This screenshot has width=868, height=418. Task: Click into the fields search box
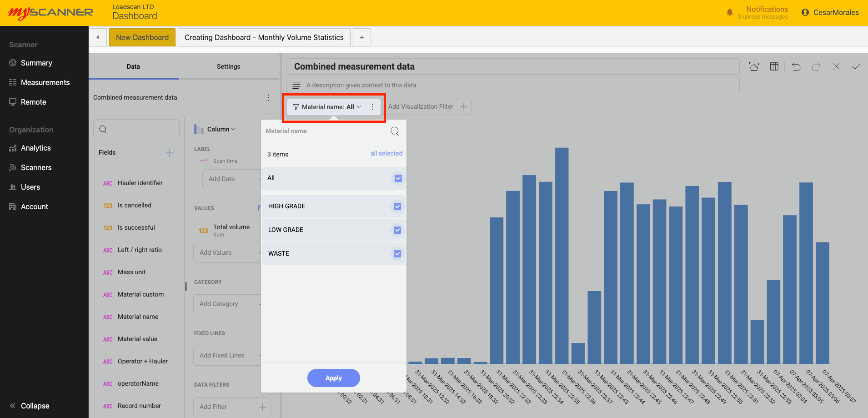[136, 129]
